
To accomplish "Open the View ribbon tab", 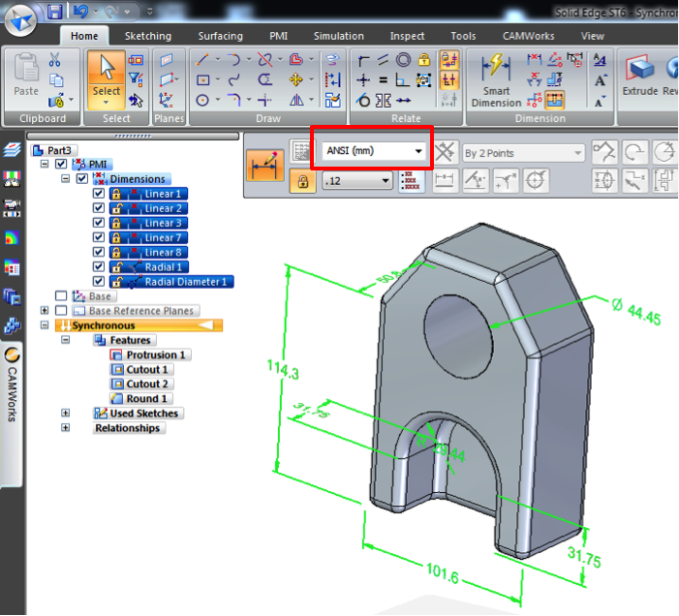I will pos(593,36).
